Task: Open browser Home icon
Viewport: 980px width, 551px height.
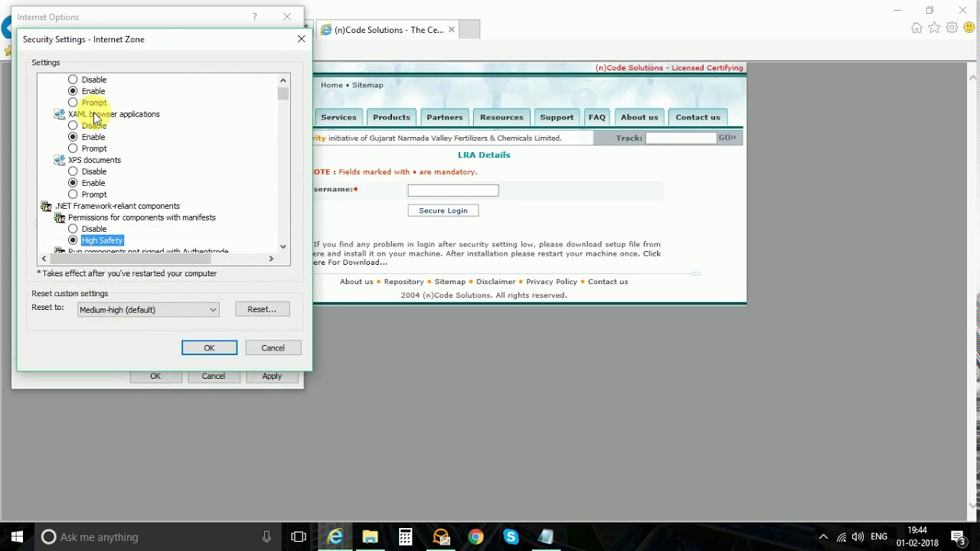Action: (916, 28)
